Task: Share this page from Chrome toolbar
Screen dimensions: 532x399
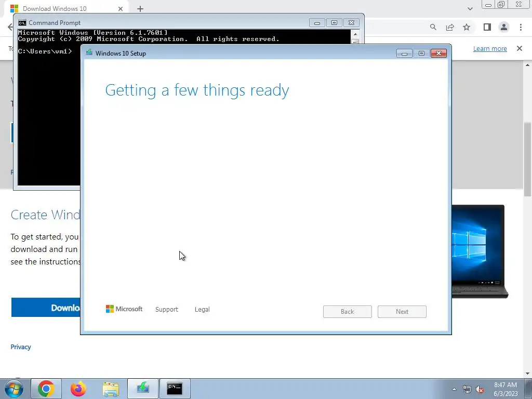Action: point(450,27)
